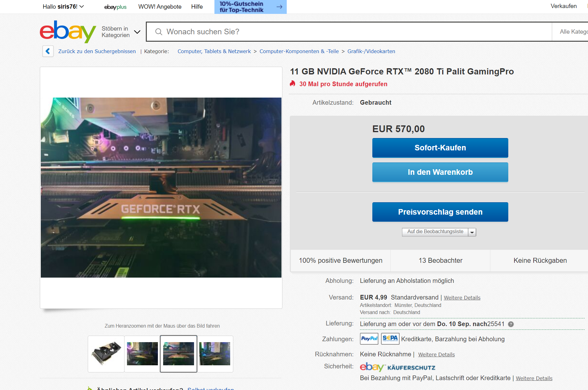The width and height of the screenshot is (588, 390).
Task: Click the search magnifier icon
Action: point(159,32)
